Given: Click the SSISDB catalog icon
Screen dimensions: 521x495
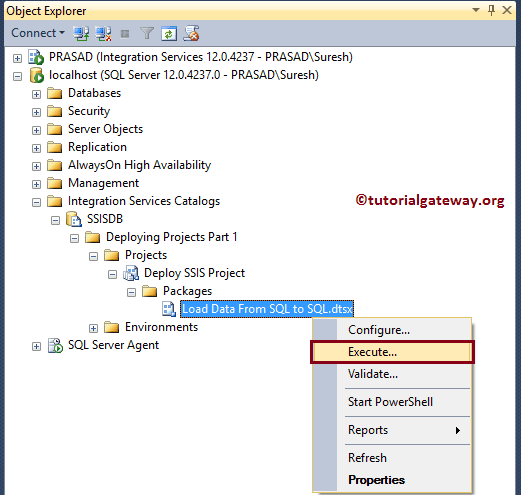Looking at the screenshot, I should [74, 219].
